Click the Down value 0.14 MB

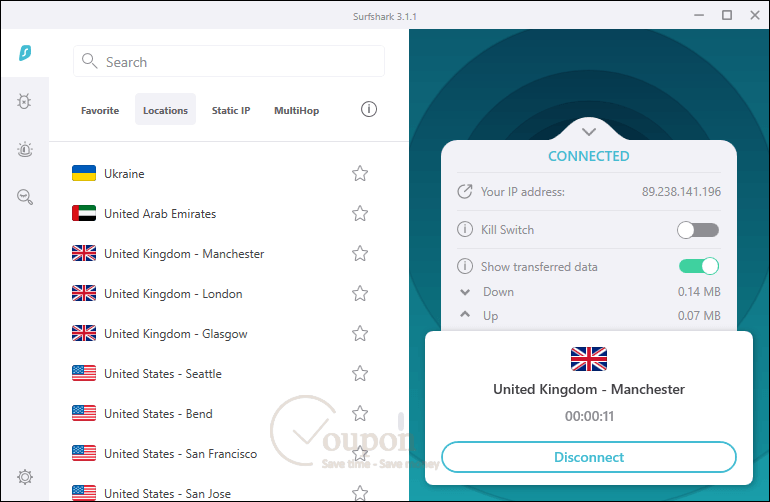coord(699,292)
